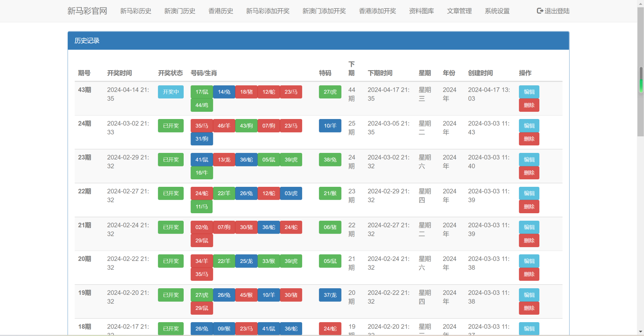Viewport: 644px width, 336px height.
Task: Edit the 43期 record
Action: (x=529, y=92)
